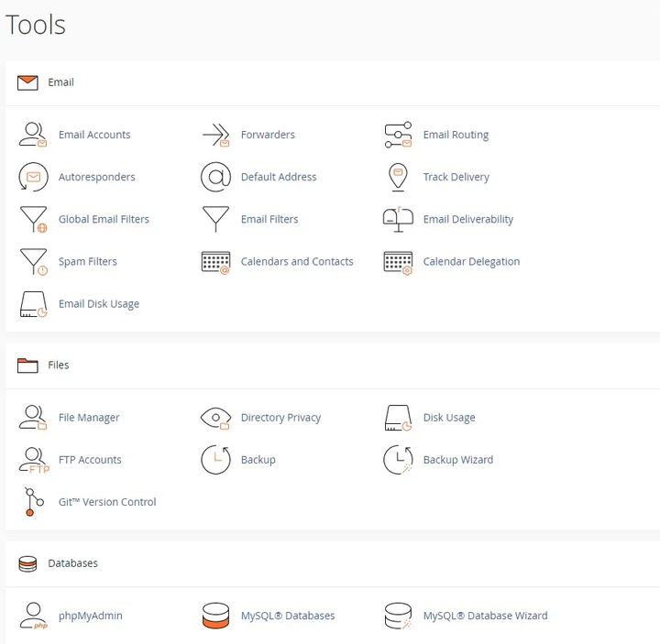Open the Directory Privacy link
This screenshot has height=644, width=660.
tap(280, 418)
